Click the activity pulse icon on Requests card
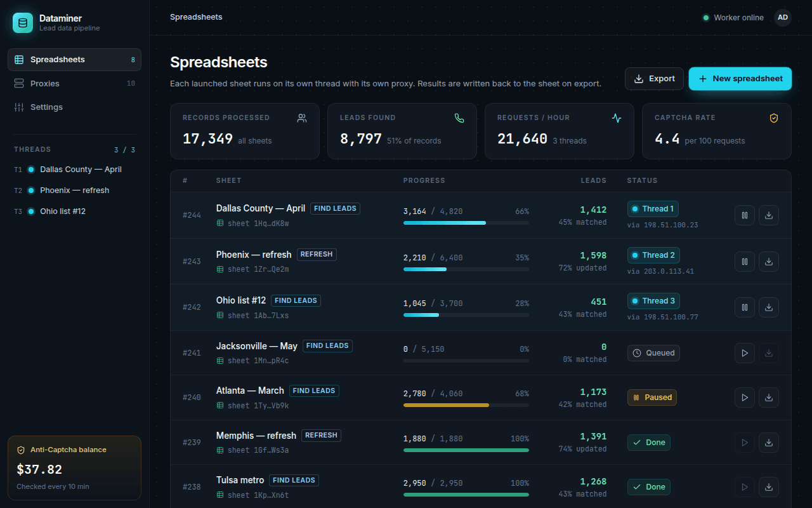This screenshot has width=812, height=508. [x=617, y=118]
